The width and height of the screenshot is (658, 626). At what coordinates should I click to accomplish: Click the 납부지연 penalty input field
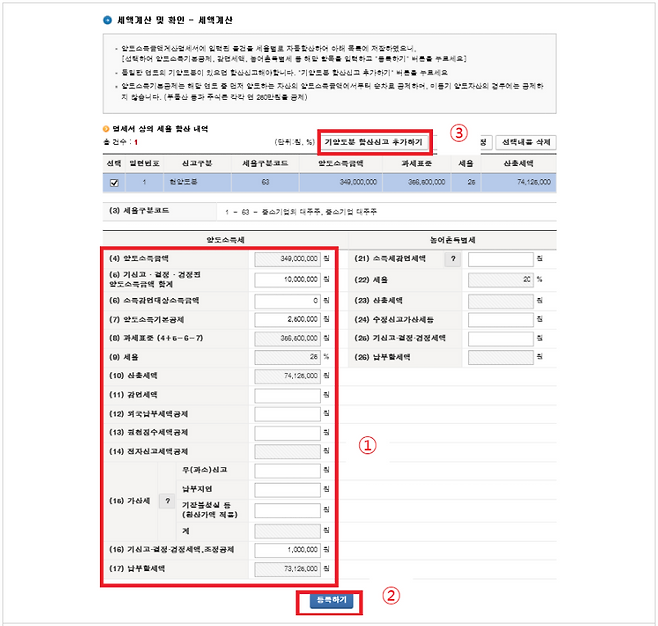(x=286, y=490)
